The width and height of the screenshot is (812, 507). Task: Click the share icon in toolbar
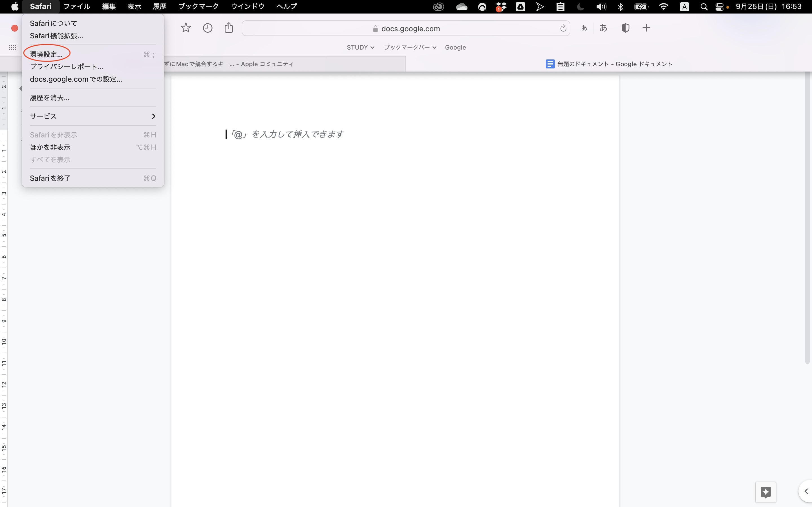pyautogui.click(x=229, y=28)
